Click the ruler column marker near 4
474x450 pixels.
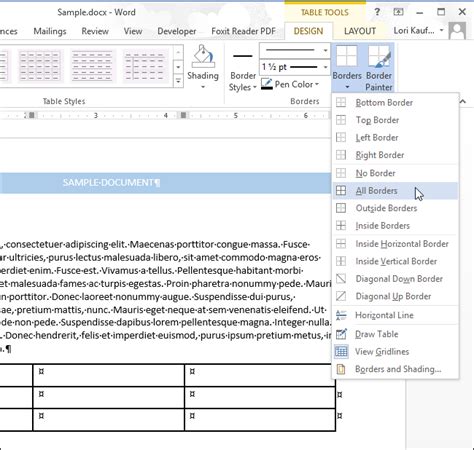pyautogui.click(x=183, y=115)
